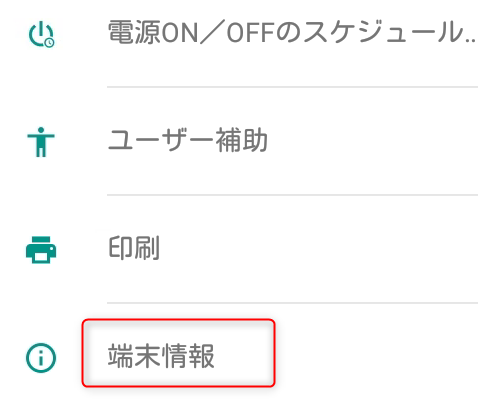Screen dimensions: 478x404
Task: Tap the circled info icon
Action: click(41, 358)
